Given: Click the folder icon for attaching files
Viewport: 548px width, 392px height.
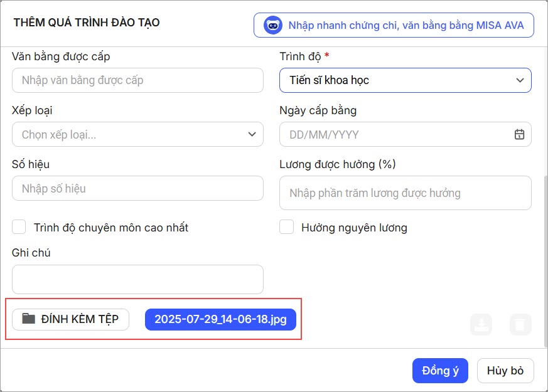Looking at the screenshot, I should pyautogui.click(x=28, y=319).
